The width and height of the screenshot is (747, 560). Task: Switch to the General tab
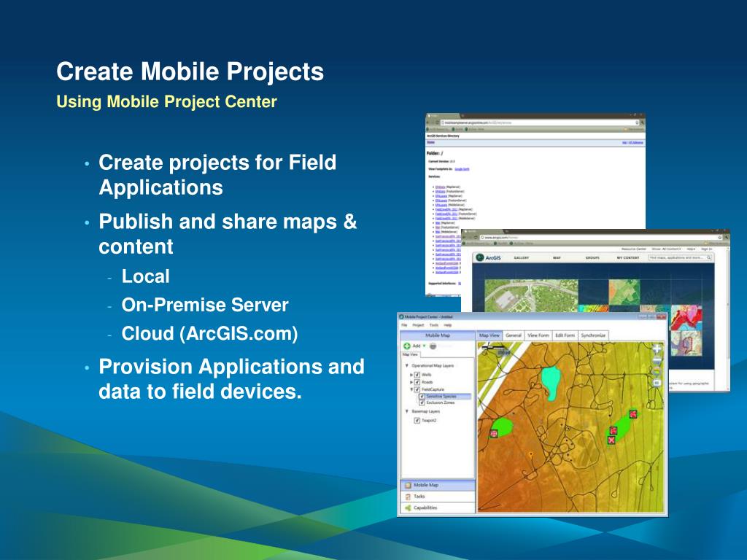coord(513,335)
